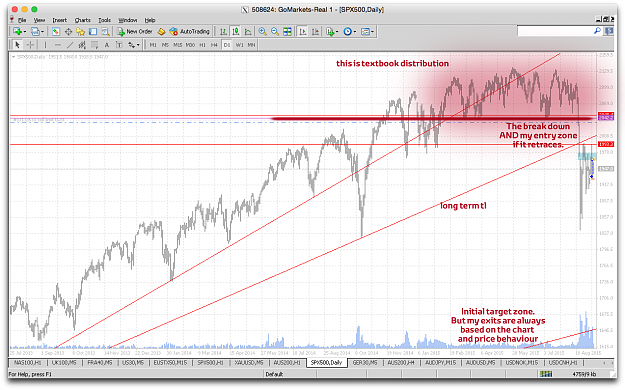Select the M5 timeframe
The width and height of the screenshot is (625, 390).
(x=165, y=45)
